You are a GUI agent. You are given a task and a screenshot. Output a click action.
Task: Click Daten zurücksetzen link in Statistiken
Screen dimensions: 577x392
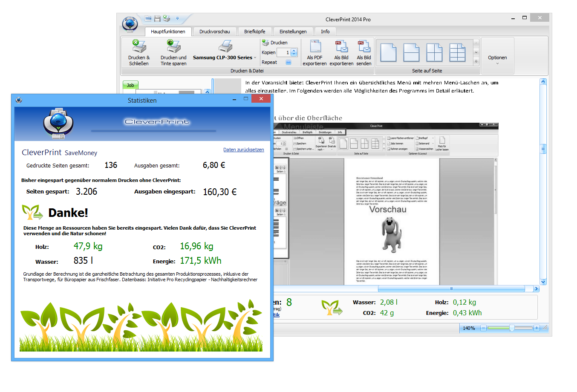point(244,150)
